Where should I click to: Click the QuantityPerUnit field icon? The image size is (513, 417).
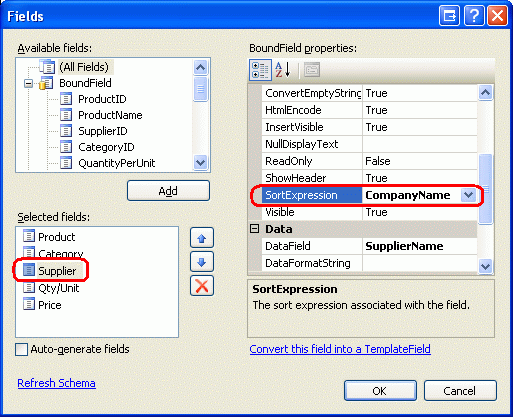click(x=66, y=163)
